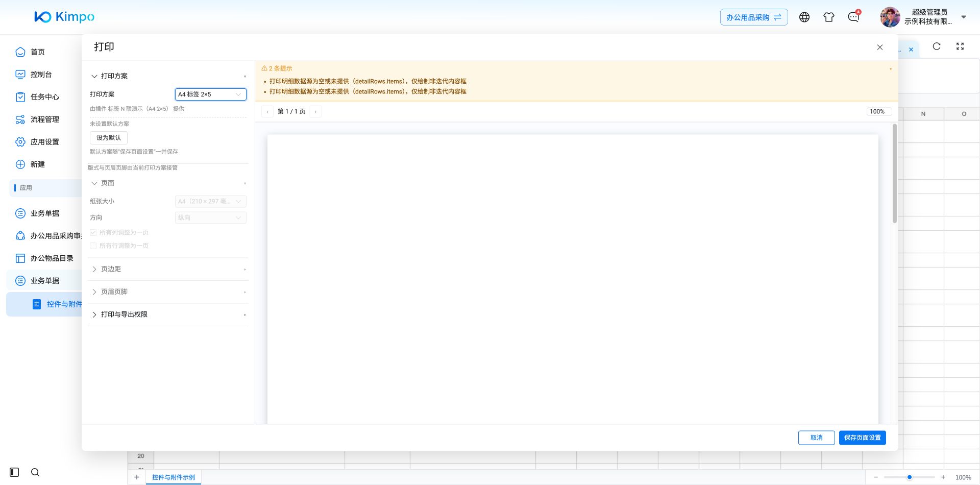This screenshot has height=485, width=980.
Task: Toggle the 所有行调整为一页 checkbox
Action: tap(93, 246)
